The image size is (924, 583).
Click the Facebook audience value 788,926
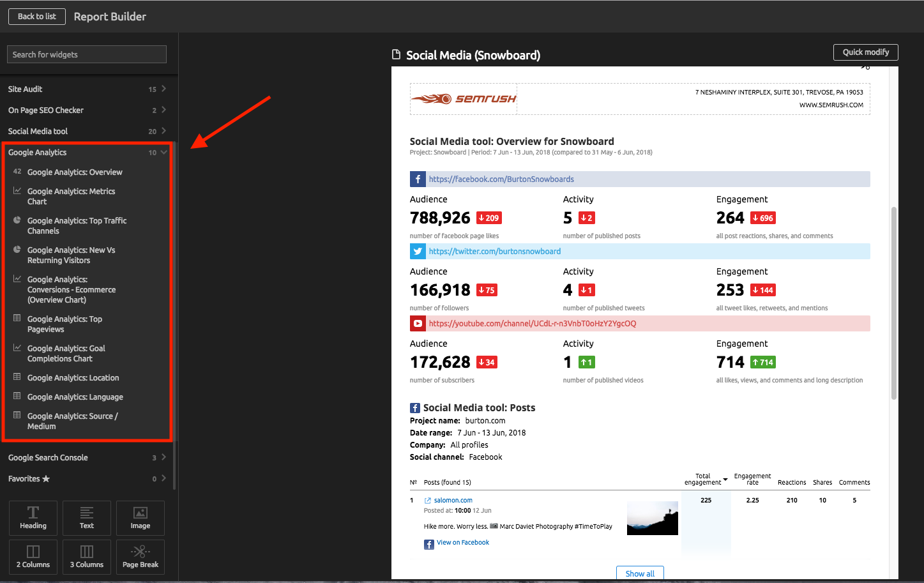tap(440, 218)
